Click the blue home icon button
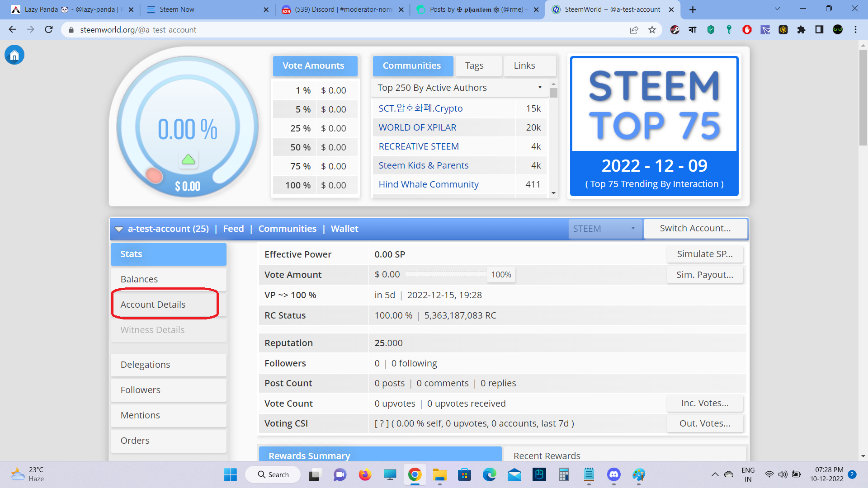The height and width of the screenshot is (488, 868). (14, 55)
